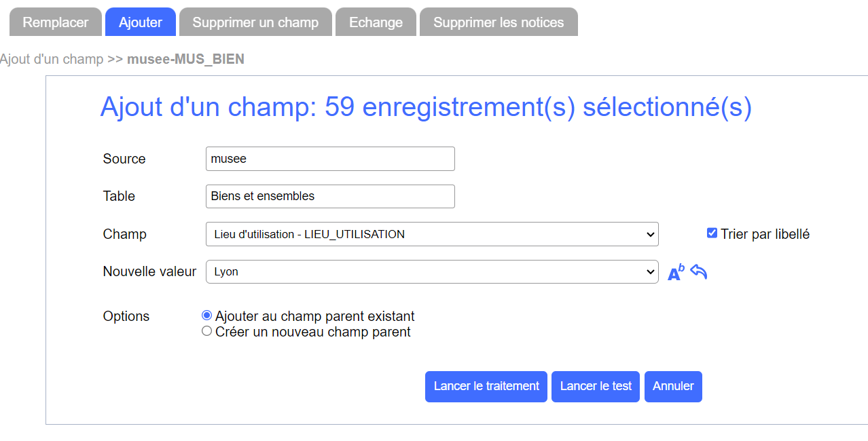Click the Trier par libellé label text

765,234
